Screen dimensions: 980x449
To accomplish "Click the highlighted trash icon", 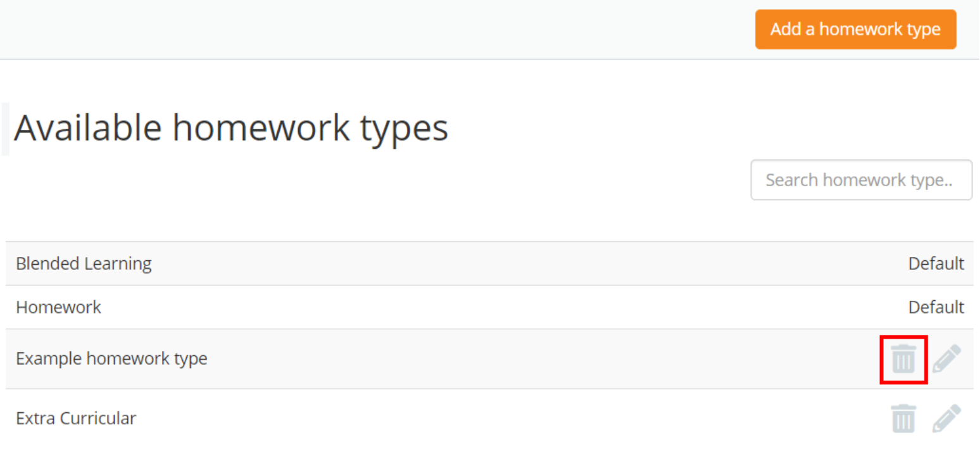I will (x=903, y=358).
